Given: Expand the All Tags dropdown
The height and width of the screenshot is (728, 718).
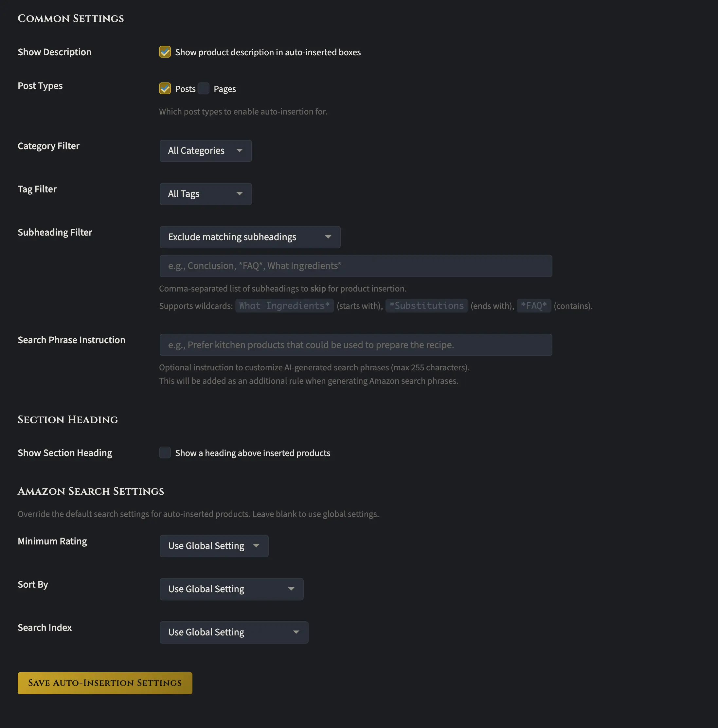Looking at the screenshot, I should pyautogui.click(x=206, y=194).
